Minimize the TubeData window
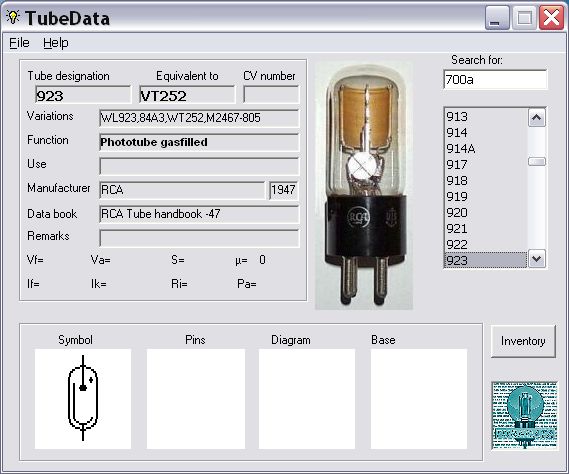This screenshot has height=474, width=569. coord(497,17)
